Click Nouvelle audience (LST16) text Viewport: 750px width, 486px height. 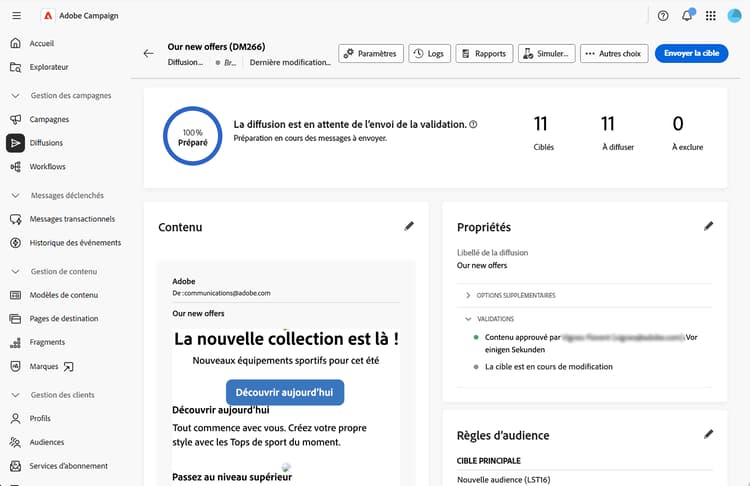503,480
